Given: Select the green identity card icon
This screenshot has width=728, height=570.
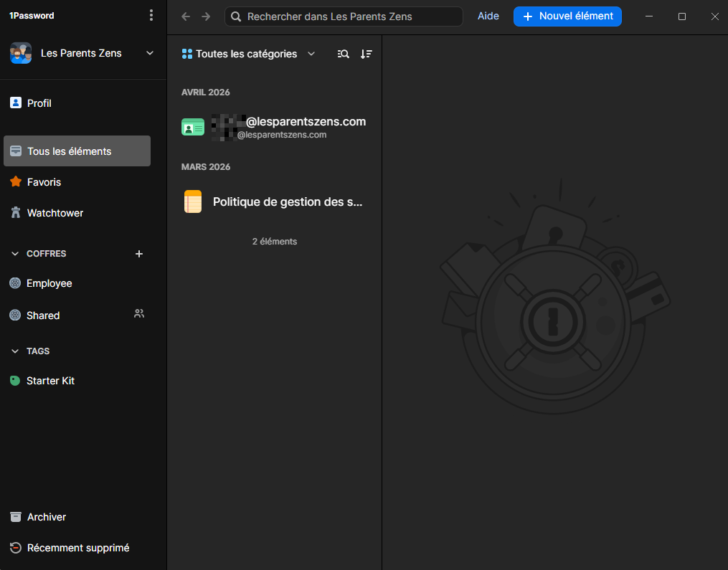Looking at the screenshot, I should coord(192,126).
